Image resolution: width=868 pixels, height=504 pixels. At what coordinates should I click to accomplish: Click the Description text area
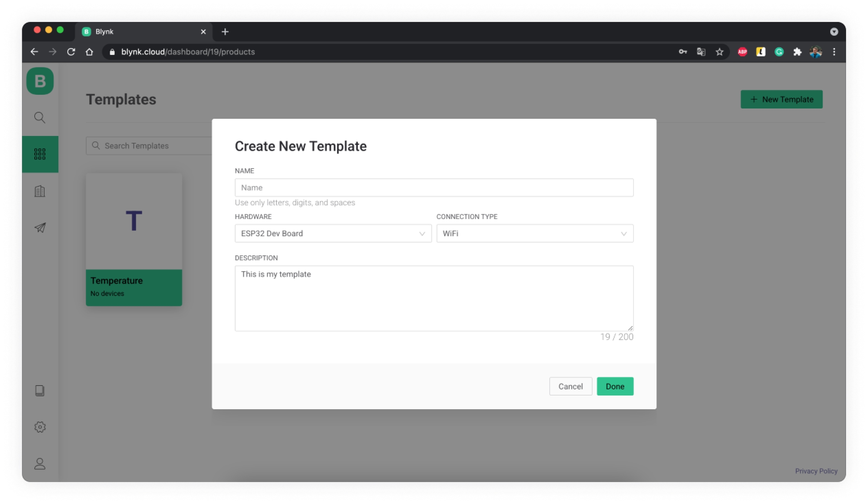point(434,298)
